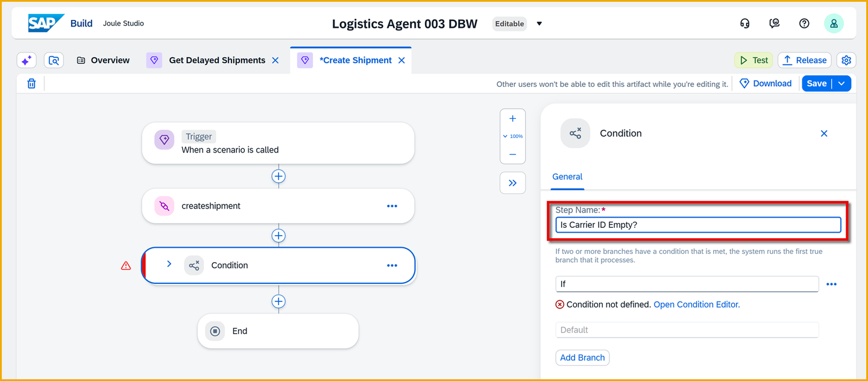Viewport: 868px width, 381px height.
Task: Add step below Trigger with plus
Action: pos(278,177)
